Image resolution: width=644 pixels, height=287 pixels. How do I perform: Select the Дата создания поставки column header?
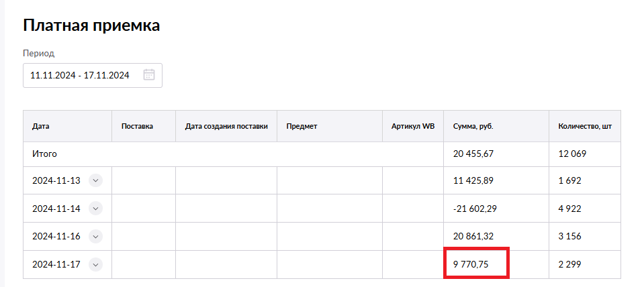point(226,126)
